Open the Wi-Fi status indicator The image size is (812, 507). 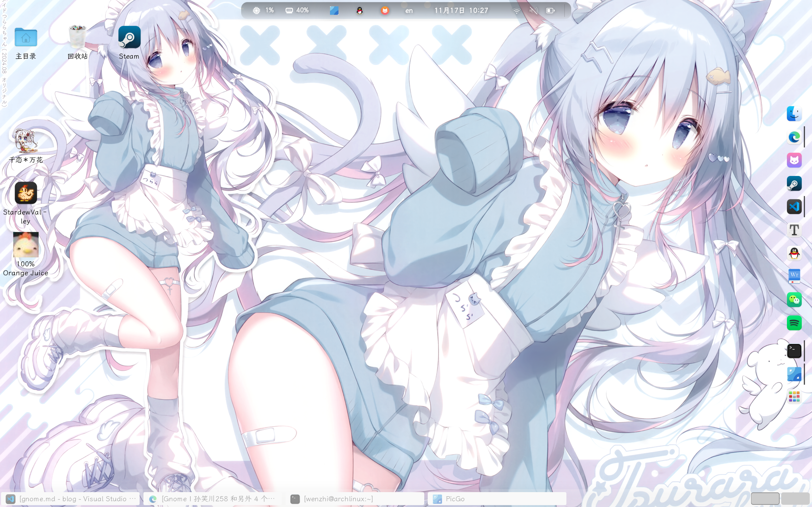coord(516,11)
